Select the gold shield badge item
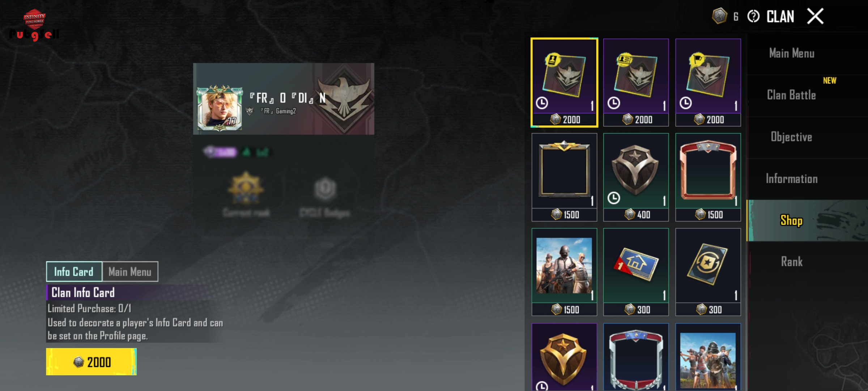Screen dimensions: 868x391 click(564, 357)
